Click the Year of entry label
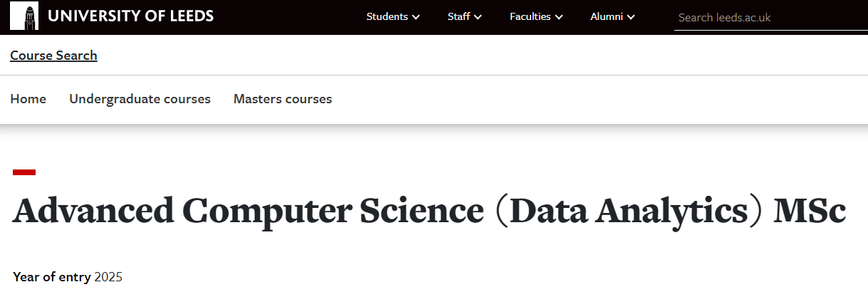868x287 pixels. tap(52, 276)
